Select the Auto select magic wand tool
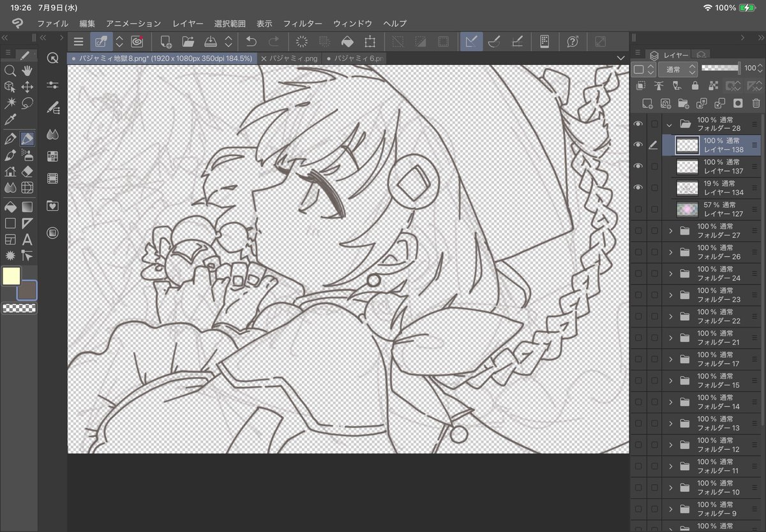This screenshot has width=766, height=532. [x=10, y=103]
